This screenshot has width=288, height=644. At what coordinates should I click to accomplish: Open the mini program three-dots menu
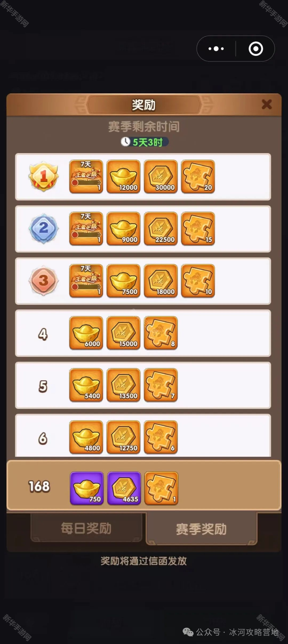pos(216,49)
